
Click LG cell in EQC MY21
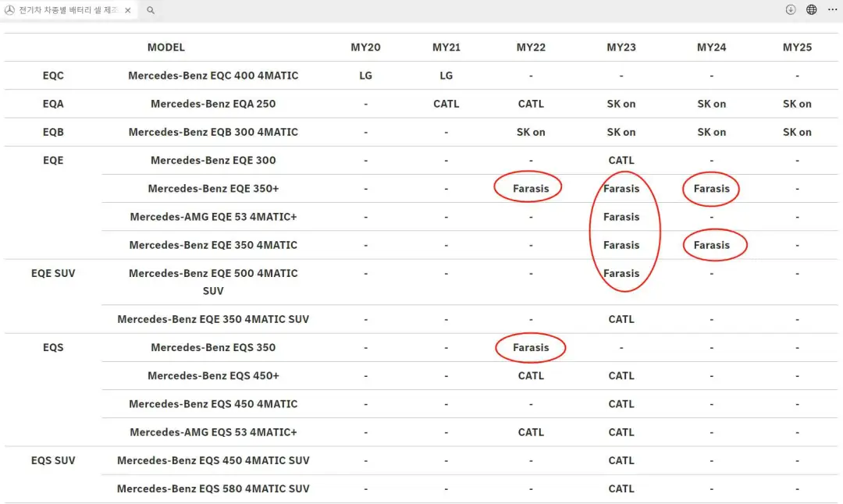click(x=446, y=76)
